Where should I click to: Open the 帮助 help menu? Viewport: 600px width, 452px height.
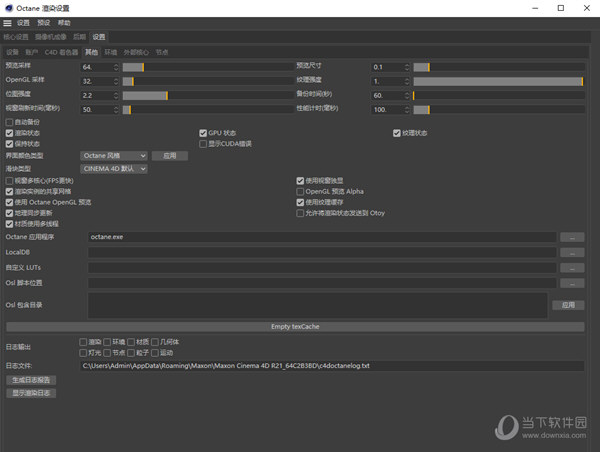coord(64,23)
